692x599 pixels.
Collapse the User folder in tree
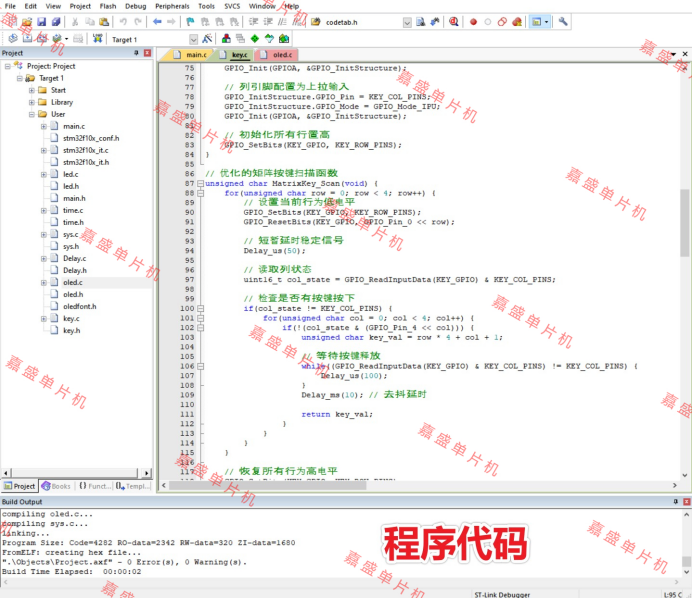pos(31,114)
